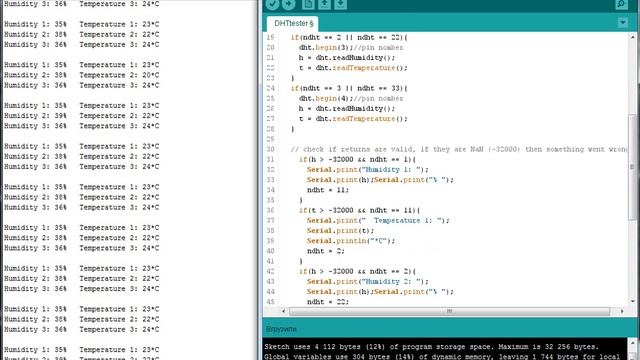Click the horizontal scrollbar thumb below the code
Image resolution: width=640 pixels, height=360 pixels.
pyautogui.click(x=449, y=311)
